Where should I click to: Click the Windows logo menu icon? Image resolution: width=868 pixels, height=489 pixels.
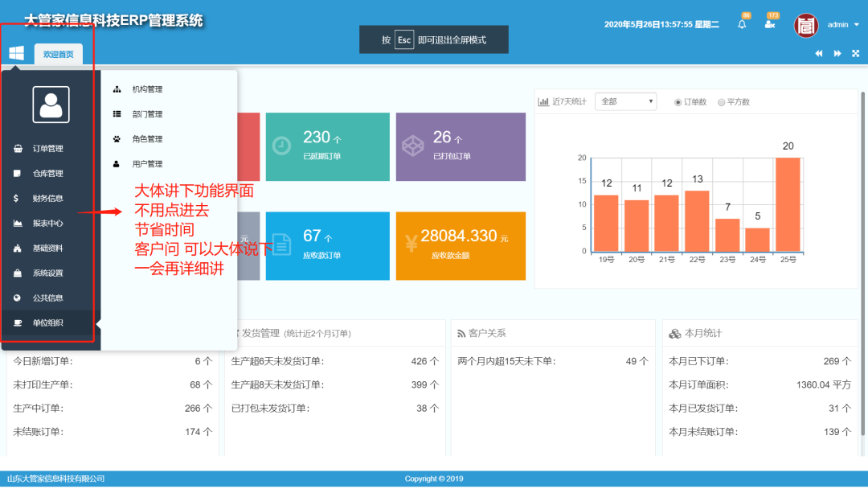(x=16, y=53)
